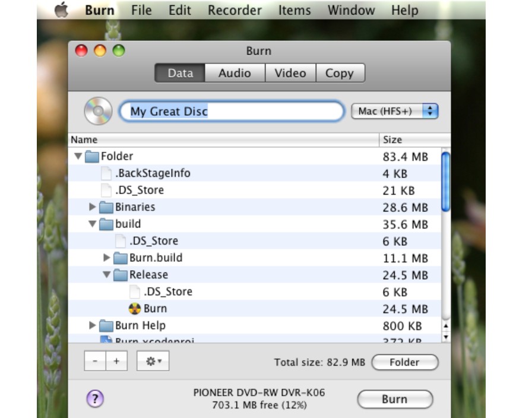Click the My Great Disc name field

(232, 111)
